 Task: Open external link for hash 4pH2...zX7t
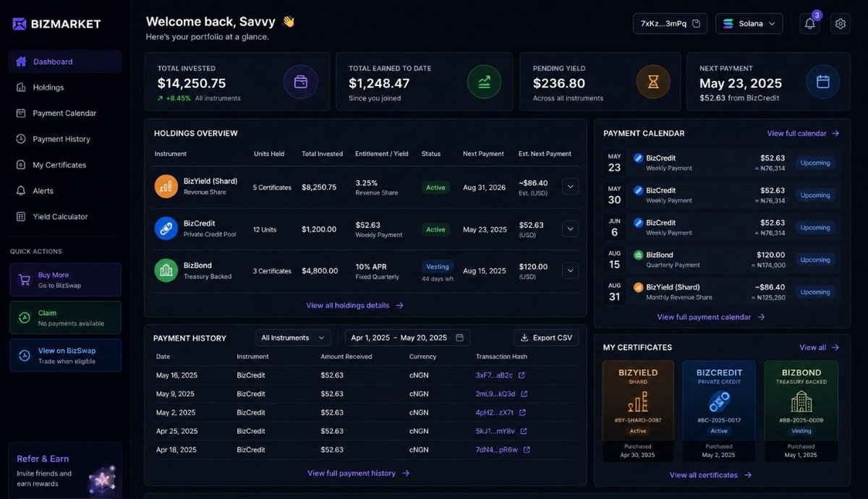522,412
